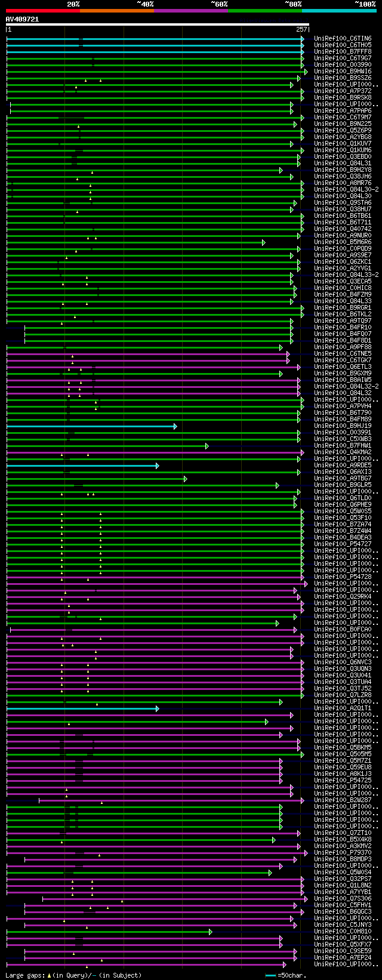This screenshot has width=382, height=980.
Task: Select the UniRef100_A2Q1T1 label
Action: [x=343, y=708]
